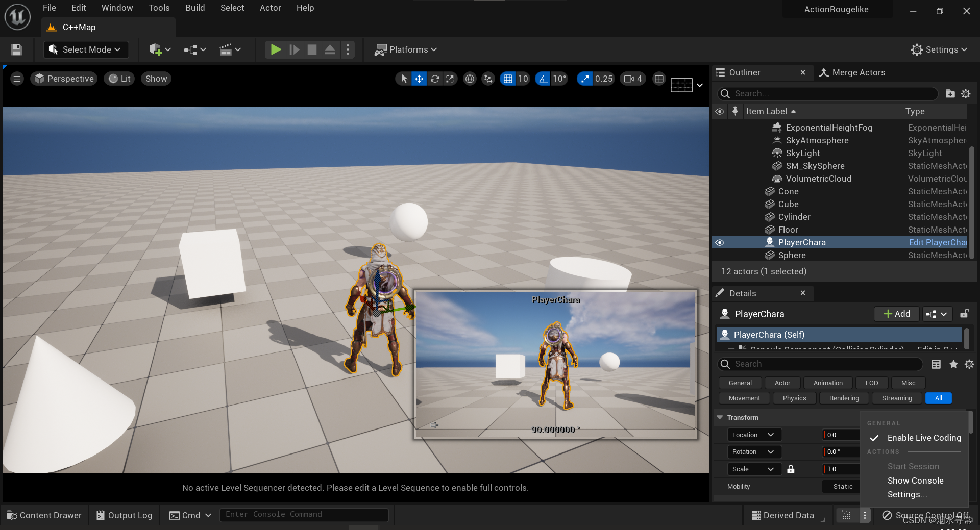980x530 pixels.
Task: Select the rotate gizmo tool
Action: tap(435, 79)
